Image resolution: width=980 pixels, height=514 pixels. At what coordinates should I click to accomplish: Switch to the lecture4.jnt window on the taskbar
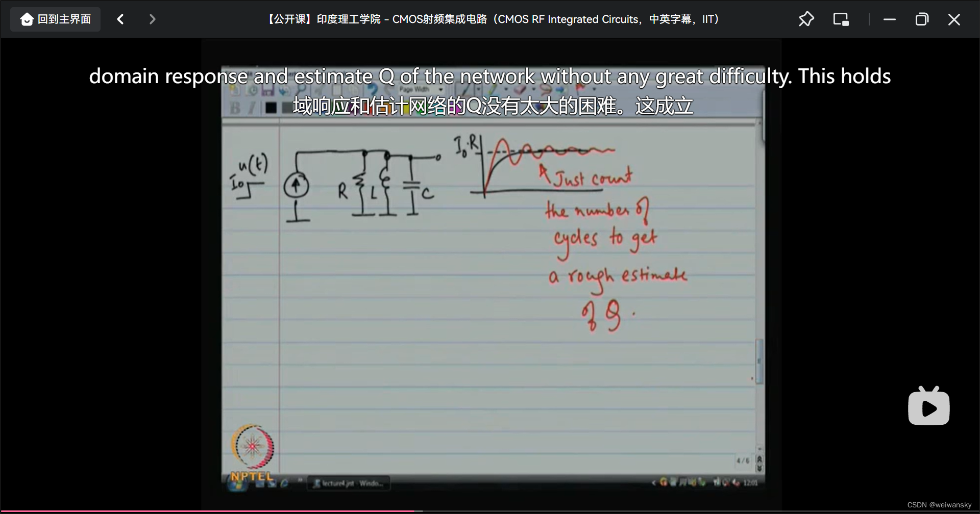point(349,483)
